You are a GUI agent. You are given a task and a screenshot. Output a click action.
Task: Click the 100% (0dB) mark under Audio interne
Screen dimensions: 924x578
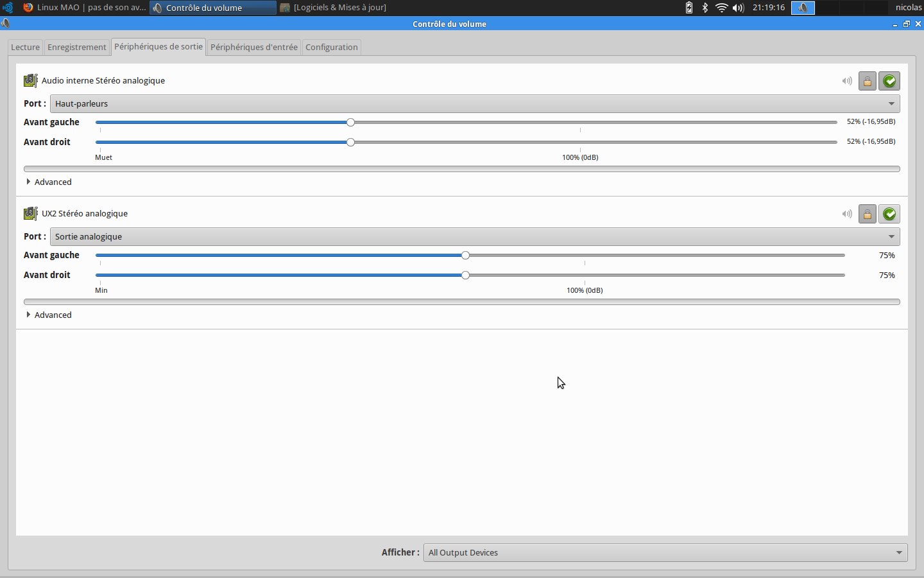[580, 157]
